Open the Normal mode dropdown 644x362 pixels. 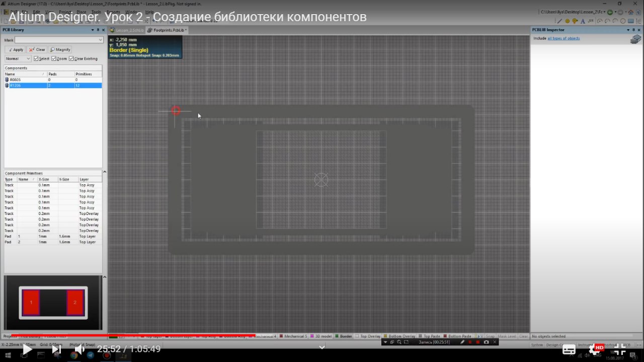coord(18,59)
